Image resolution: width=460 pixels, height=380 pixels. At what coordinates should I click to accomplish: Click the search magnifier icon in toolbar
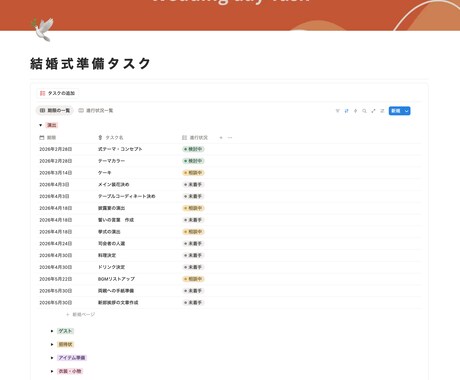point(364,111)
